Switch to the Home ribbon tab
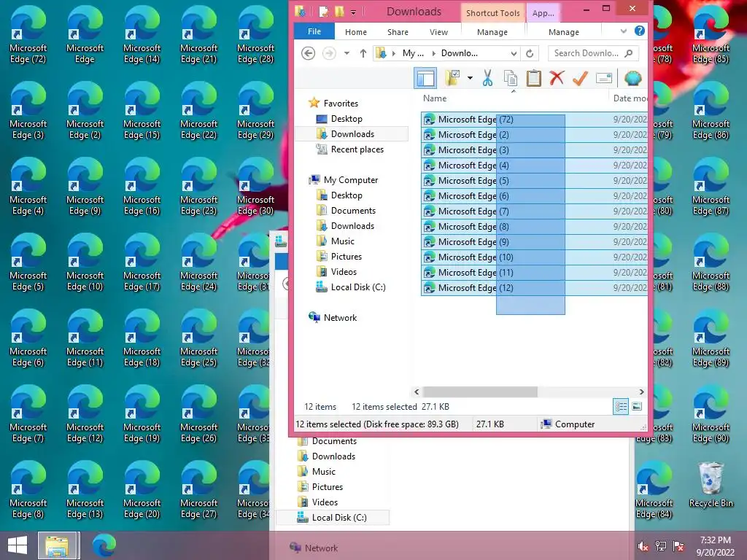 point(356,32)
